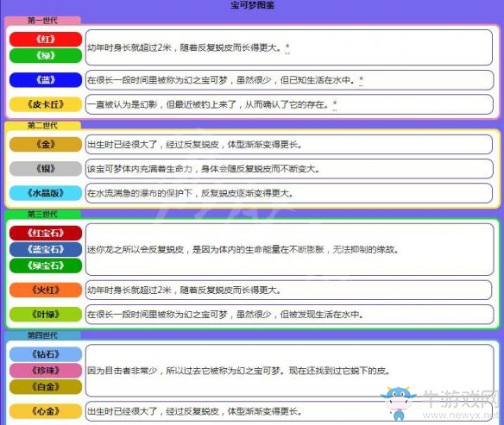Click the 《绿》 green version label
The image size is (504, 425).
[46, 55]
